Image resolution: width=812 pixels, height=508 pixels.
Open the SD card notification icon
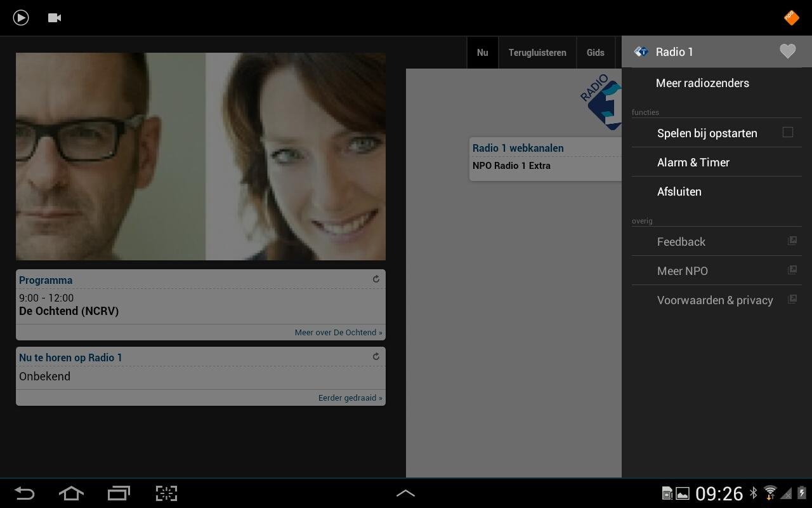click(x=667, y=493)
